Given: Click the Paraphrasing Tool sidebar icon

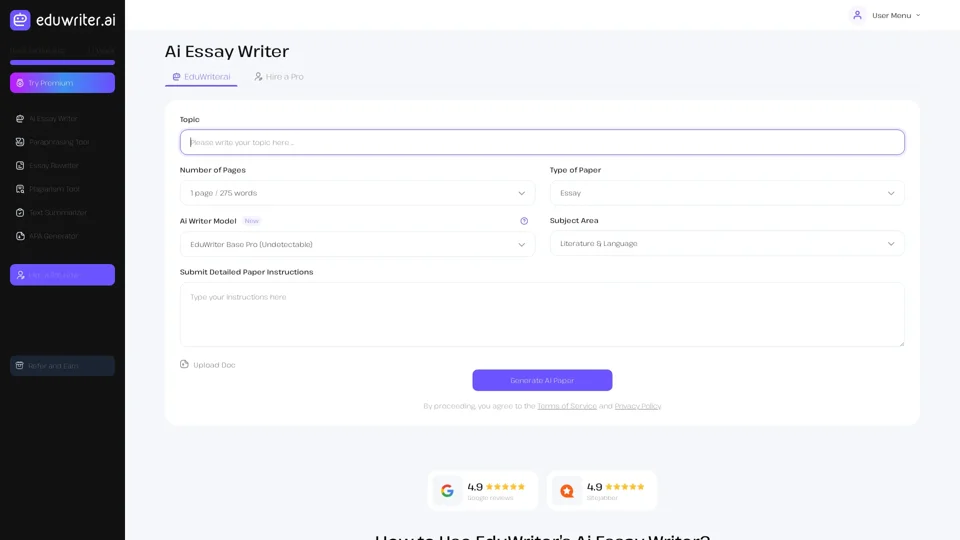Looking at the screenshot, I should click(x=20, y=142).
